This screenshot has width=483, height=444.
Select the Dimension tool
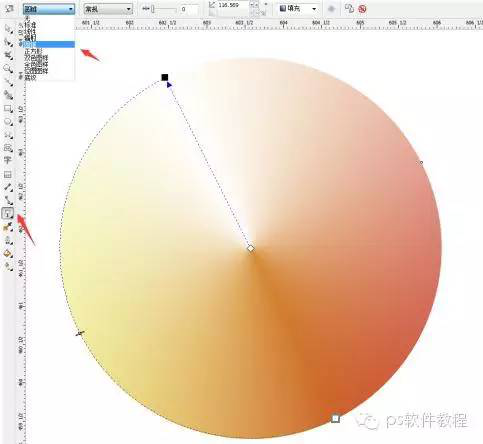click(8, 187)
